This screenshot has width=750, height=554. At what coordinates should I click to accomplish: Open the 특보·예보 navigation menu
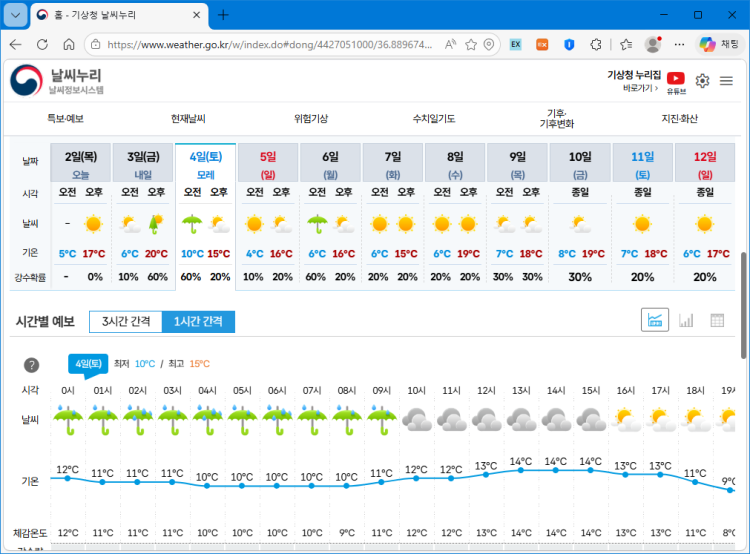coord(66,118)
